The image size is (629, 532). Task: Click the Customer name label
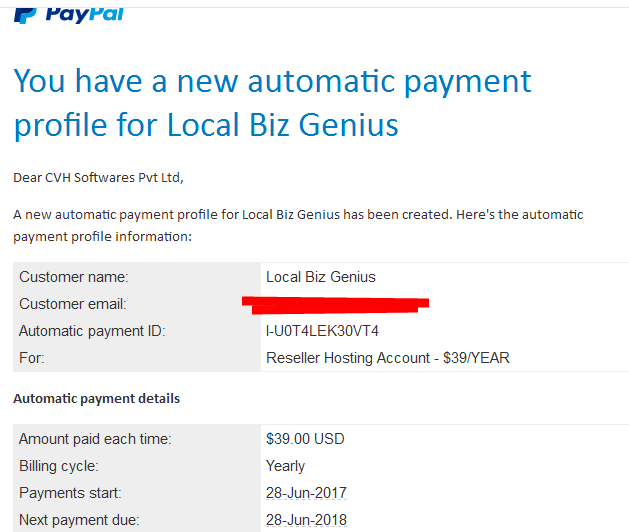tap(73, 277)
